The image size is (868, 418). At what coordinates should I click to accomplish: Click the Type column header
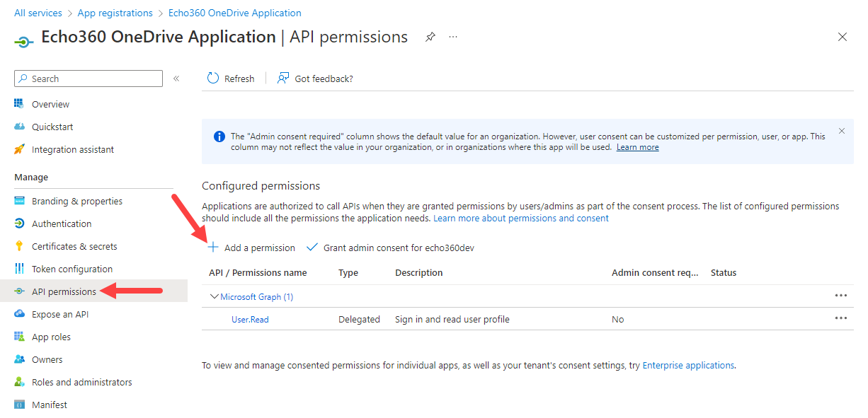pyautogui.click(x=348, y=272)
